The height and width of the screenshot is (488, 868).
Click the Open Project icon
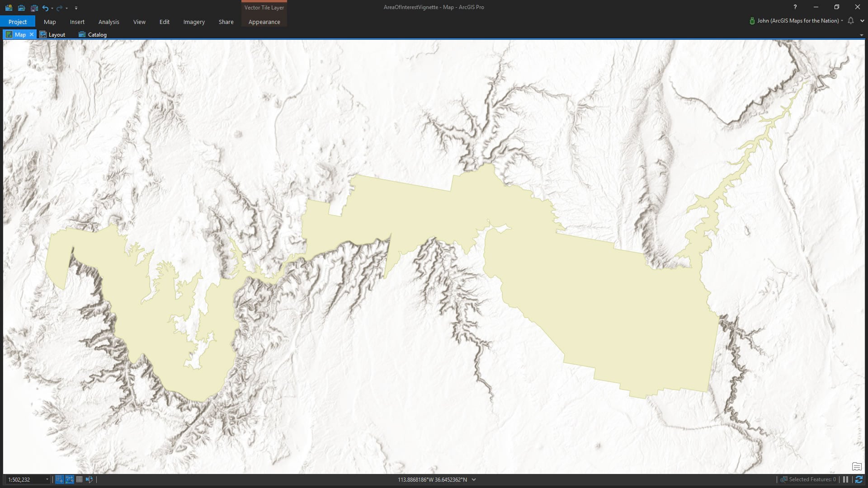(21, 8)
